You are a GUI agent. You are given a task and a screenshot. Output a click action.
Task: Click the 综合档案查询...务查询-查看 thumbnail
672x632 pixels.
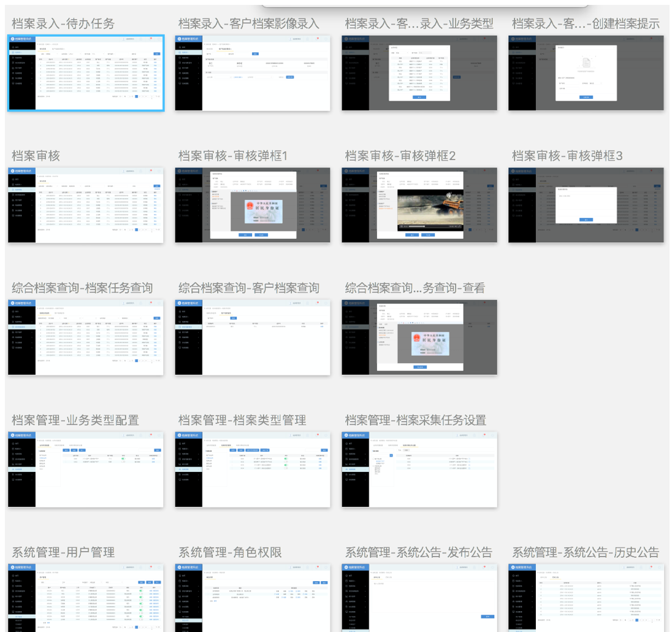tap(419, 338)
